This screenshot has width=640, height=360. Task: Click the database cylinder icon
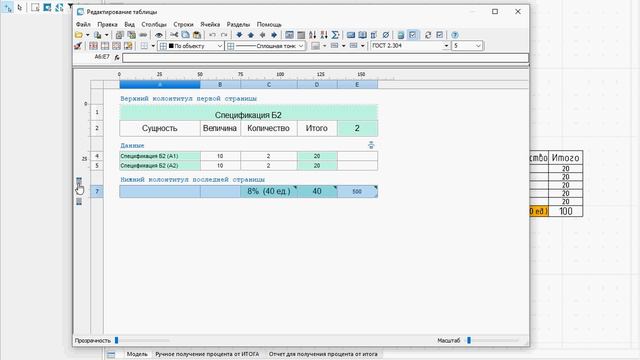point(401,35)
